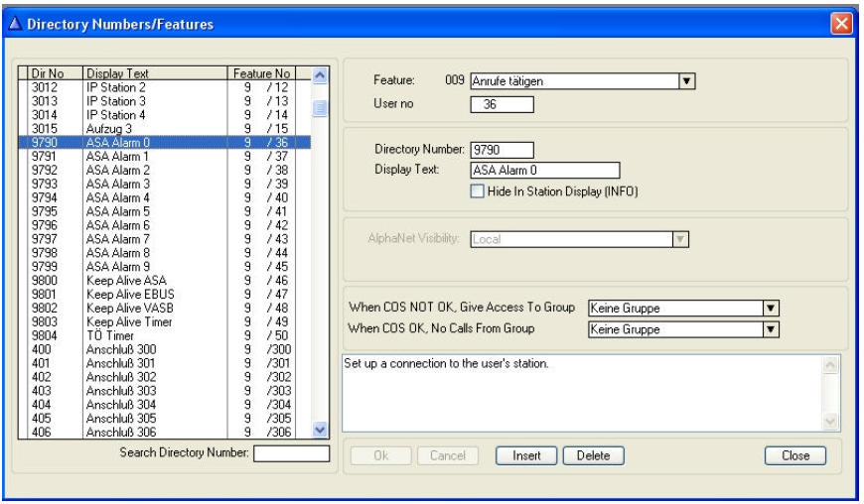Click the Directory Numbers/Features title bar icon
This screenshot has width=864, height=504.
[15, 24]
